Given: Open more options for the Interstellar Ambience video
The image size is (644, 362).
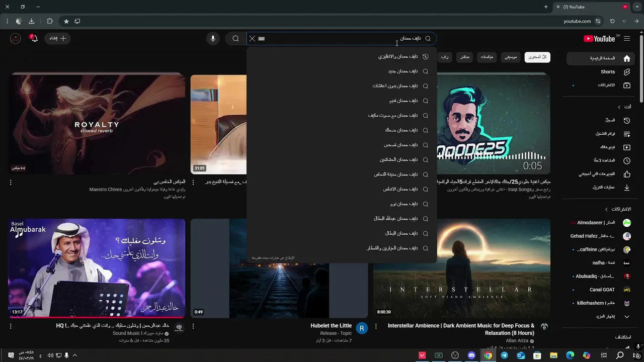Looking at the screenshot, I should (x=376, y=326).
